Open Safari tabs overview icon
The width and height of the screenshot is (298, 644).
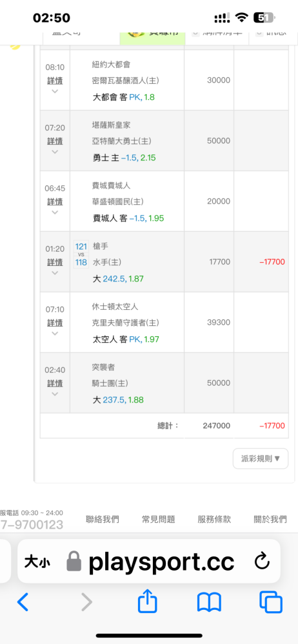(x=271, y=603)
